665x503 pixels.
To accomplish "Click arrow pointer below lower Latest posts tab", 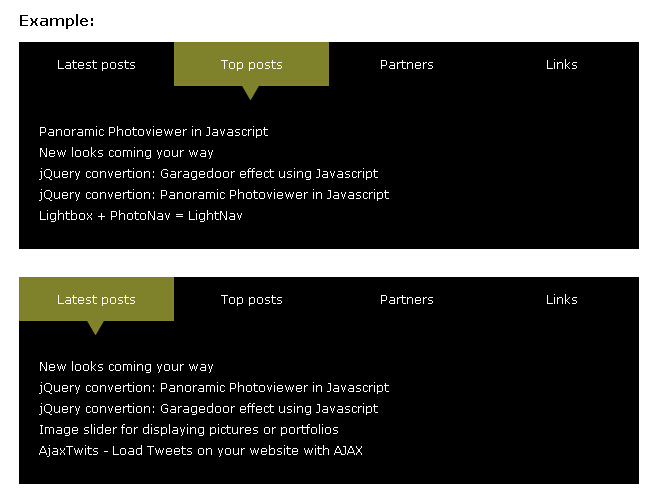I will 96,327.
